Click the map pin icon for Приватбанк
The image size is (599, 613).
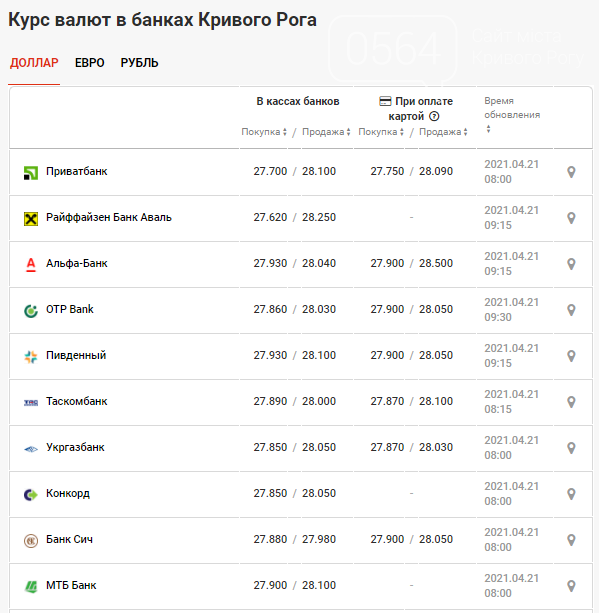point(571,172)
